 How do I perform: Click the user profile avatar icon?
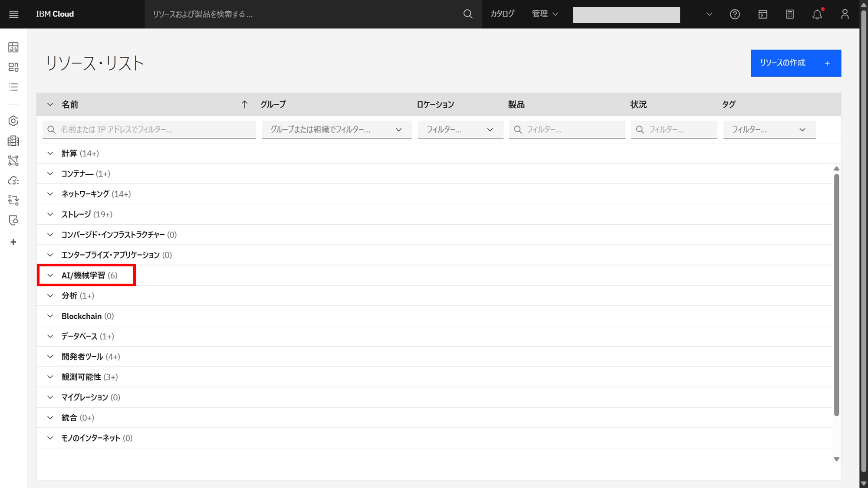pyautogui.click(x=845, y=14)
